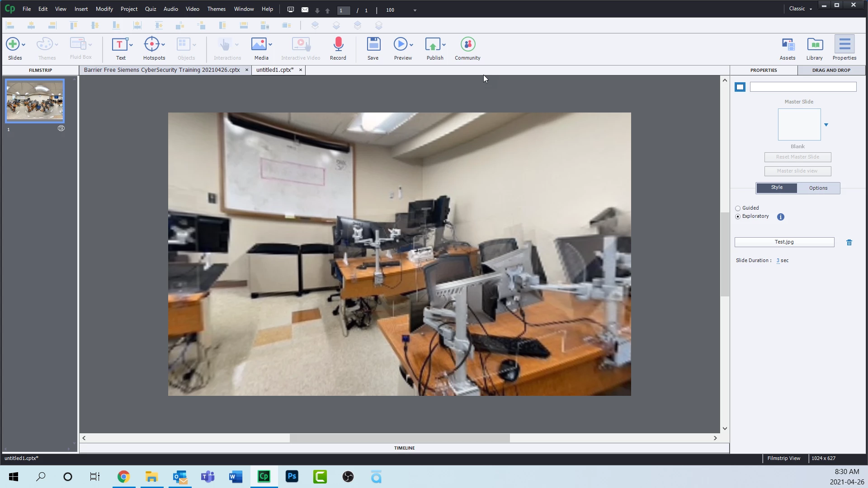868x488 pixels.
Task: Expand the Master Slide dropdown arrow
Action: click(x=826, y=125)
